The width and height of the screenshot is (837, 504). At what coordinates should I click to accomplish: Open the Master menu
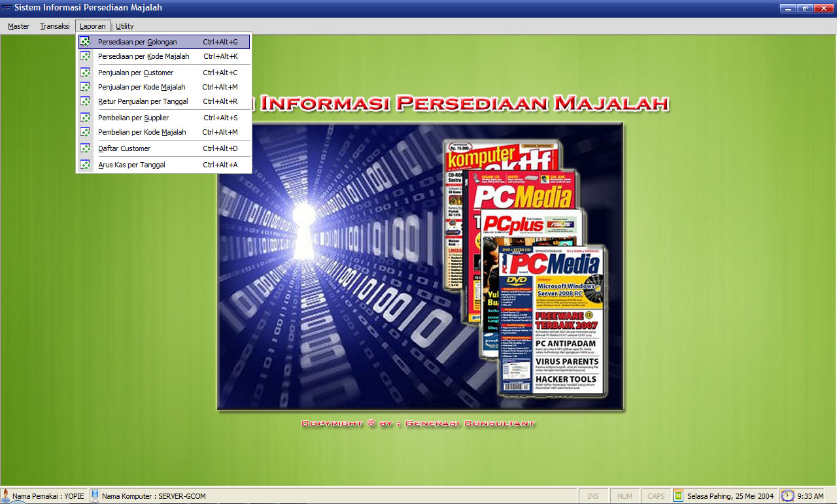coord(19,26)
